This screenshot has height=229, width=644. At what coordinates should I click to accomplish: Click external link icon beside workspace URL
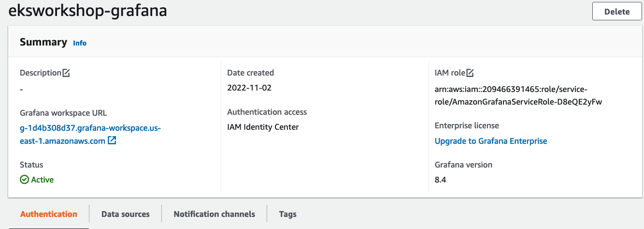click(112, 141)
